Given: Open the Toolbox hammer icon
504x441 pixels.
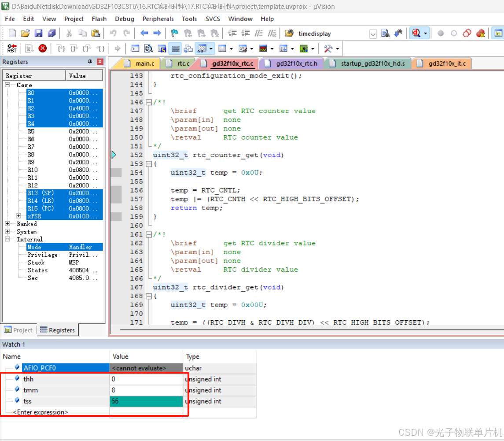Looking at the screenshot, I should [328, 48].
